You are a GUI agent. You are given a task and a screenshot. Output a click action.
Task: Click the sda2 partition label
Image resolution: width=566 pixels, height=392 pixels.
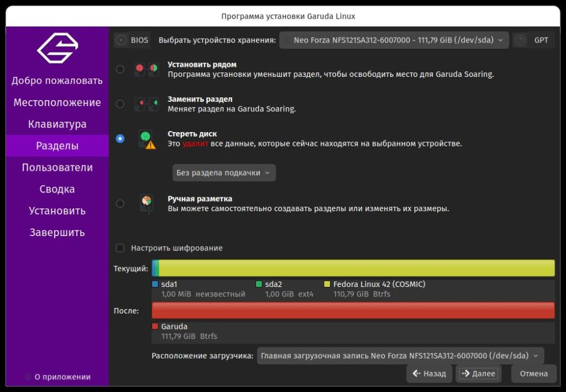(x=273, y=284)
